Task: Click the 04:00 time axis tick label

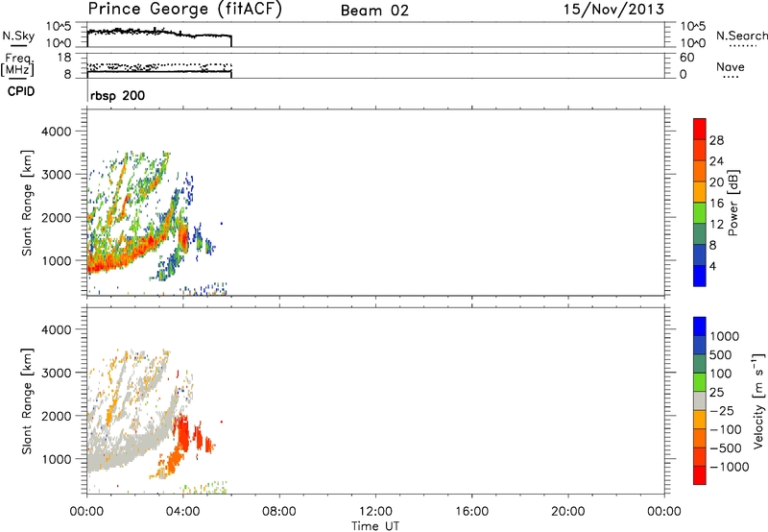Action: pyautogui.click(x=183, y=512)
